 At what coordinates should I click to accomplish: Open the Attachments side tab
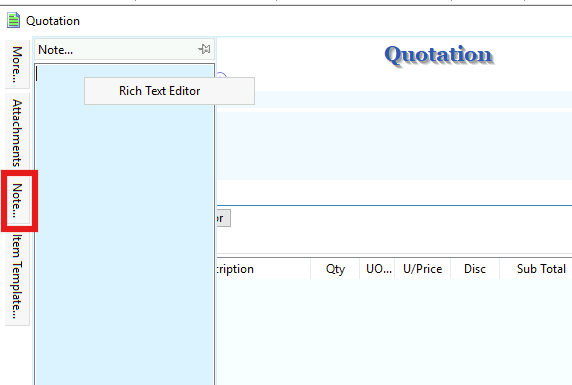(x=17, y=133)
